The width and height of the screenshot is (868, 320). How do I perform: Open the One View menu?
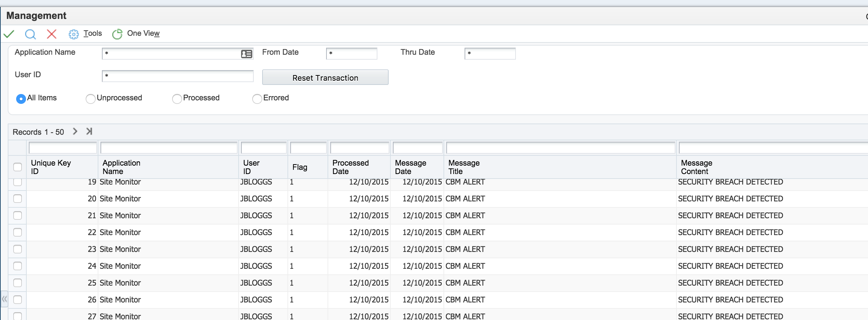tap(143, 33)
